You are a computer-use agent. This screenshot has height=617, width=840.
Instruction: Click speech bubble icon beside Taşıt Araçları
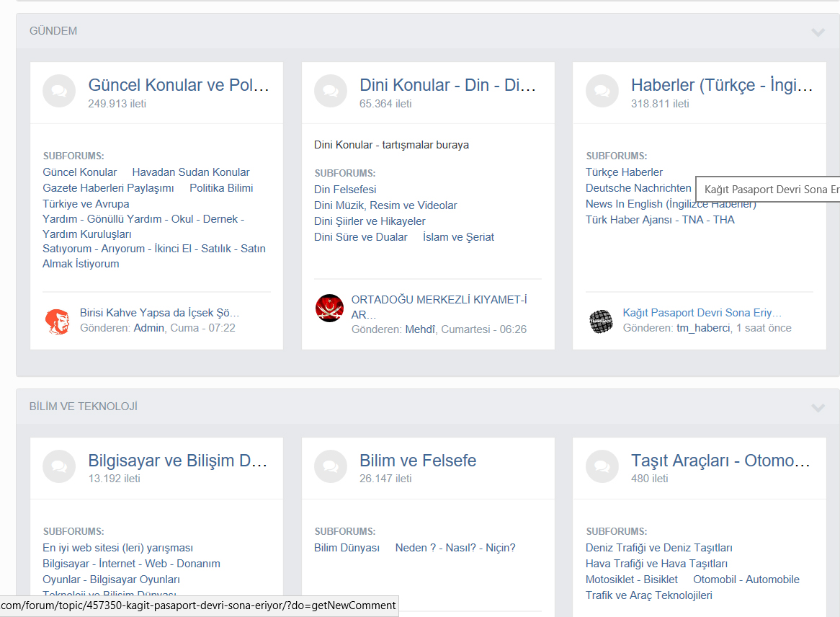click(602, 466)
